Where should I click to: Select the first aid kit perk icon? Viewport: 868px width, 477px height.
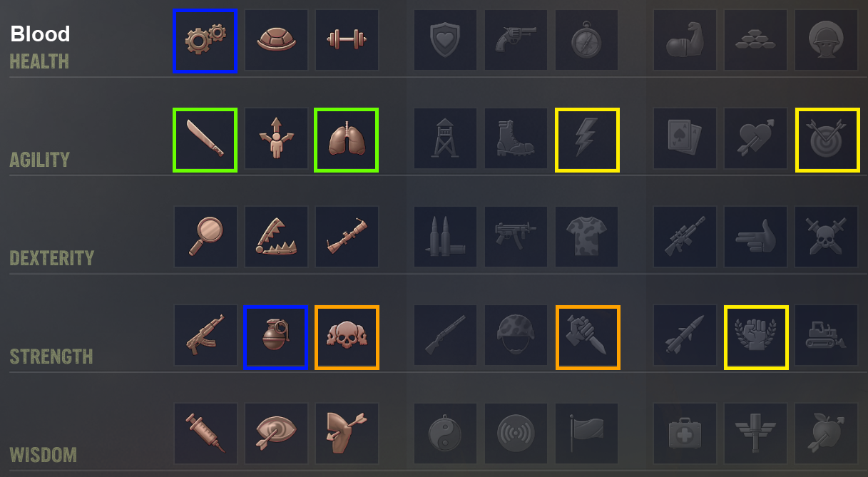(685, 434)
